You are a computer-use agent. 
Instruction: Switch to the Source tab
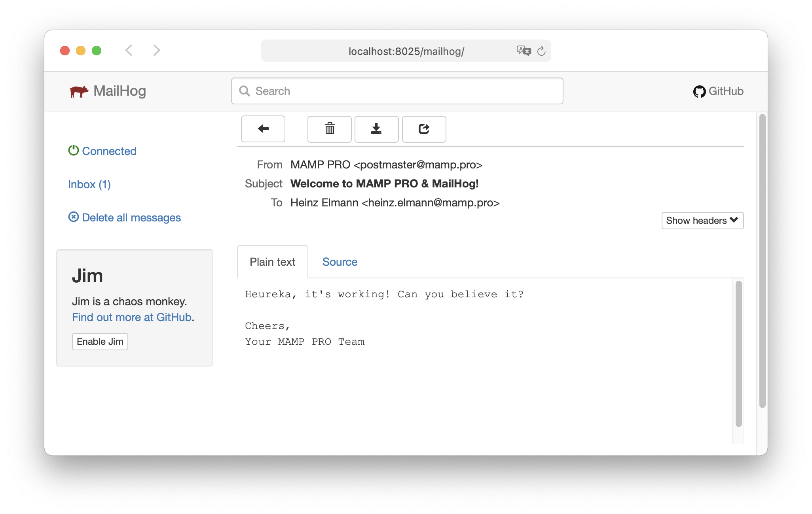point(340,262)
